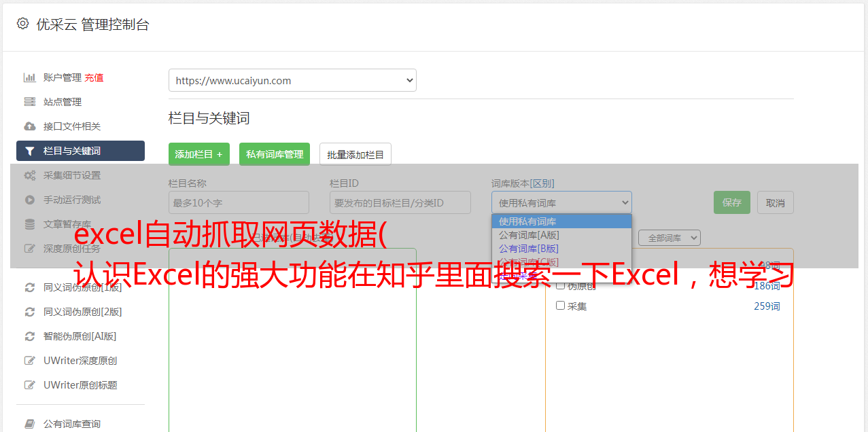Click the 栏目ID input field
The height and width of the screenshot is (432, 868).
[400, 202]
